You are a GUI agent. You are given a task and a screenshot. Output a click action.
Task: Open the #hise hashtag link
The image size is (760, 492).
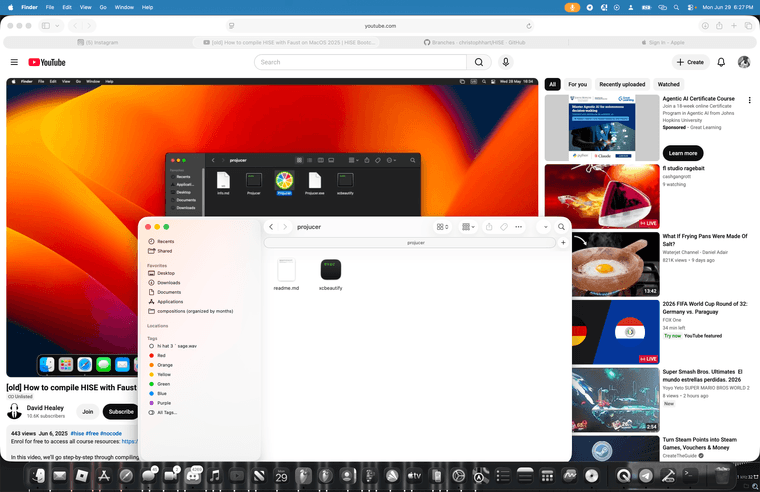tap(77, 433)
